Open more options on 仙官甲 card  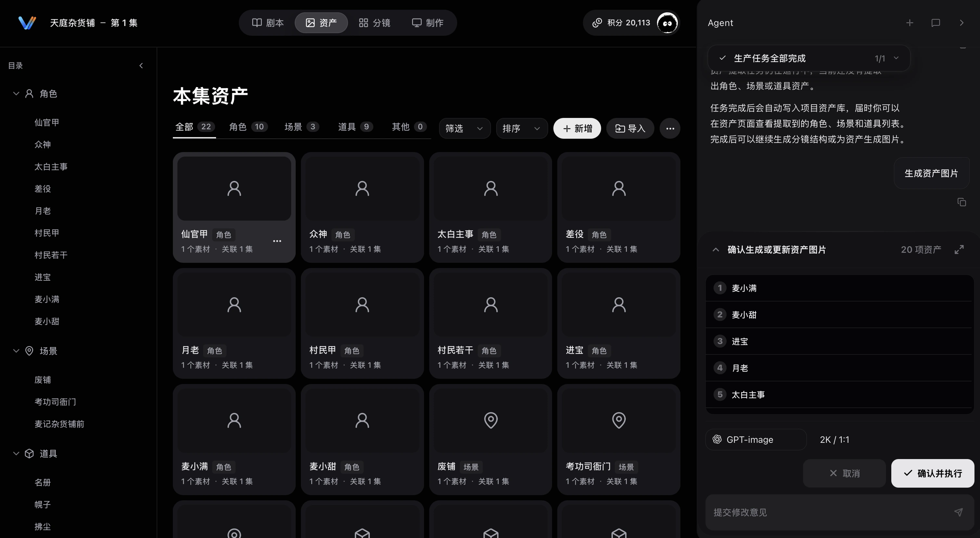pos(277,241)
